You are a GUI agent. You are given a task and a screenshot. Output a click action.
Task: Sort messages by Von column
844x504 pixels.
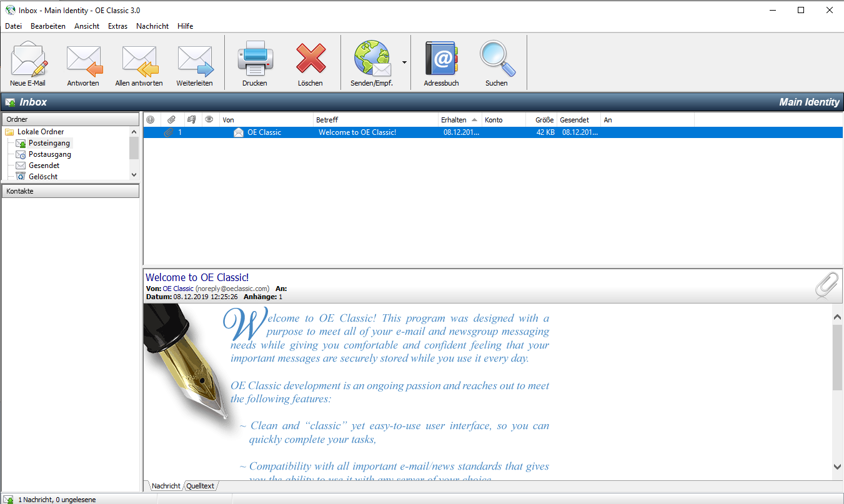(266, 120)
